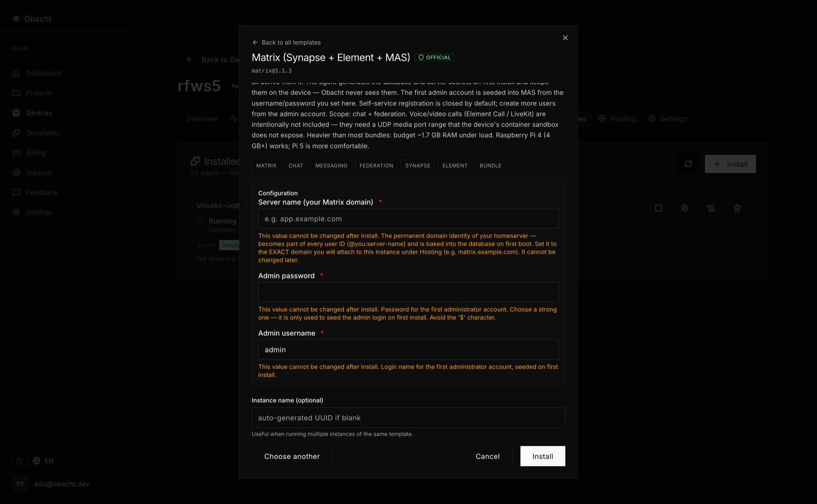817x504 pixels.
Task: Switch to the Hosting tab
Action: point(617,119)
